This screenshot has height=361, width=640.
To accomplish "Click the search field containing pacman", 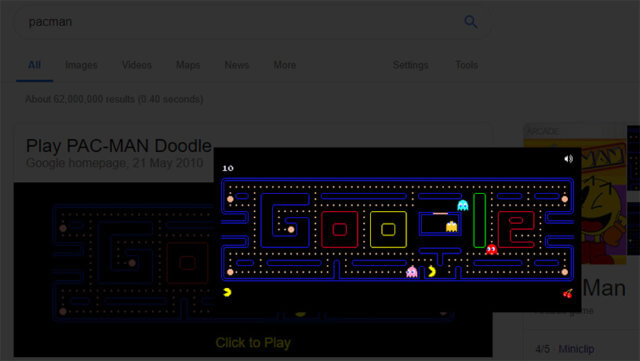I will 253,22.
